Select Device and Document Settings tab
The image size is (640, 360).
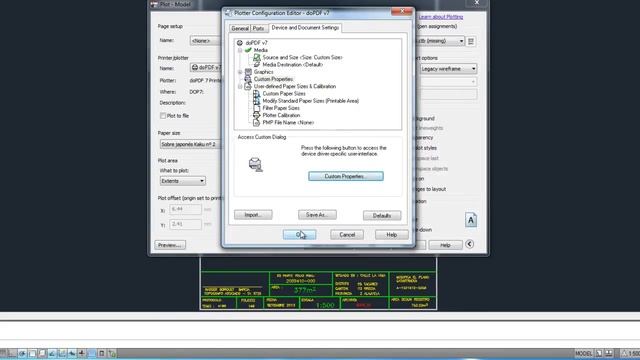point(305,27)
